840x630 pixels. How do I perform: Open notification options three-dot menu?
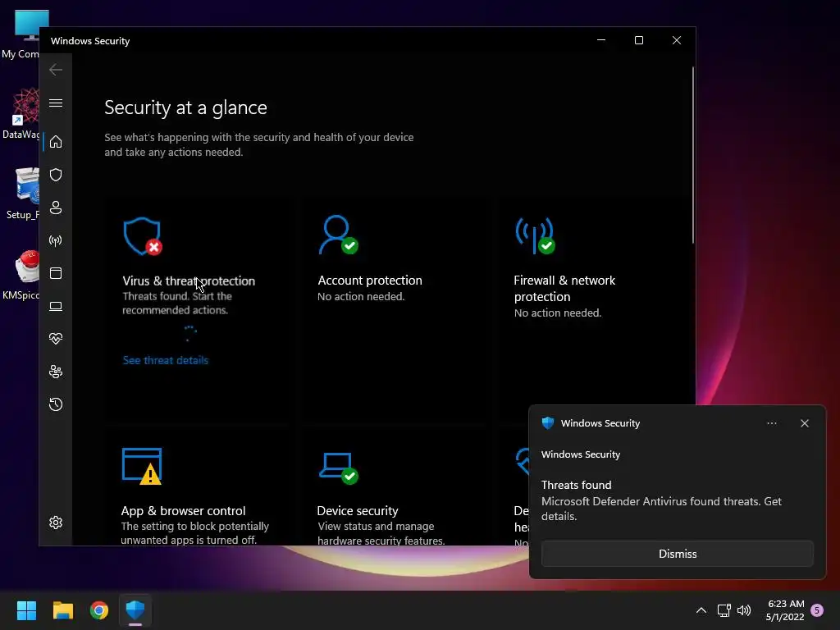[771, 423]
